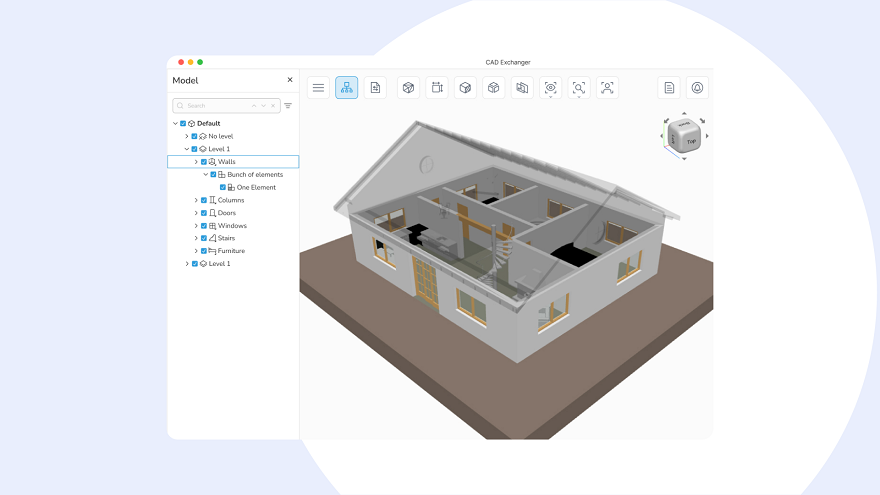Viewport: 880px width, 495px height.
Task: Uncheck the Default root checkbox
Action: click(183, 123)
